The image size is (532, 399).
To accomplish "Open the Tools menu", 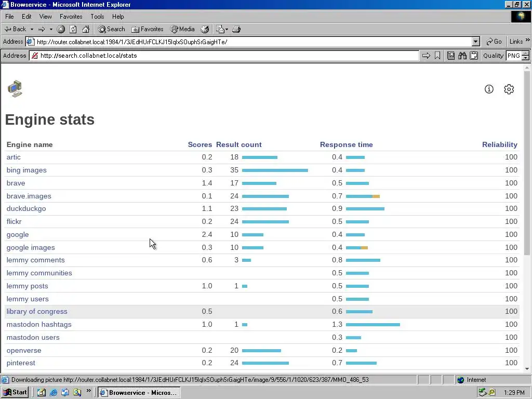I will pyautogui.click(x=97, y=17).
